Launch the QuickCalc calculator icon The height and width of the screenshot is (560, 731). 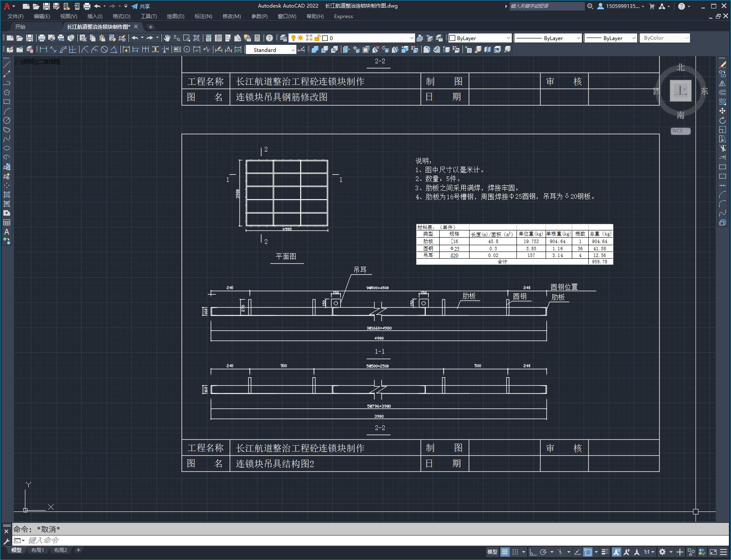point(257,38)
